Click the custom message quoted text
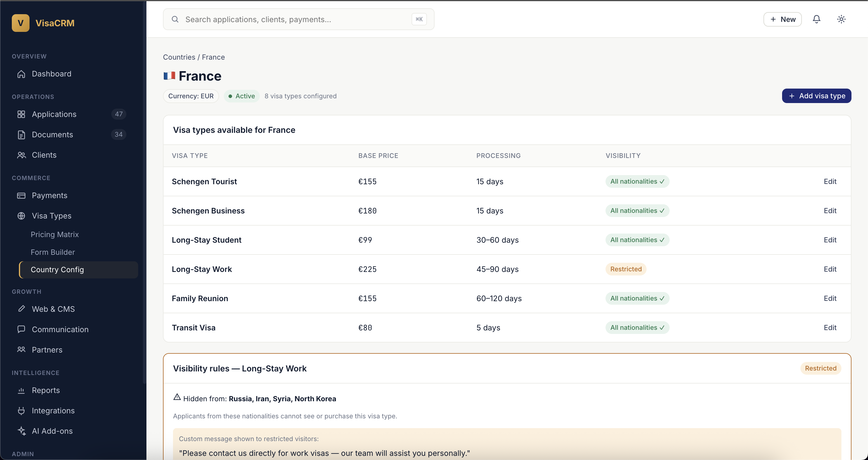The height and width of the screenshot is (460, 868). point(324,453)
